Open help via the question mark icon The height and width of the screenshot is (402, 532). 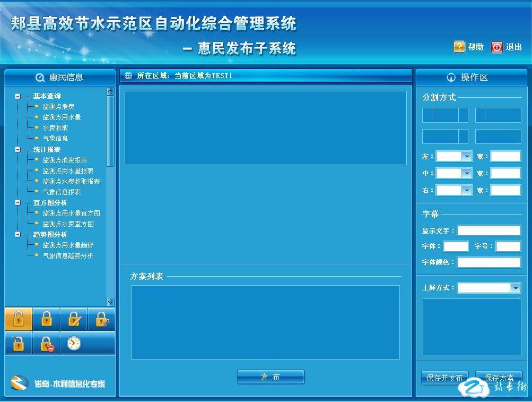(x=459, y=47)
